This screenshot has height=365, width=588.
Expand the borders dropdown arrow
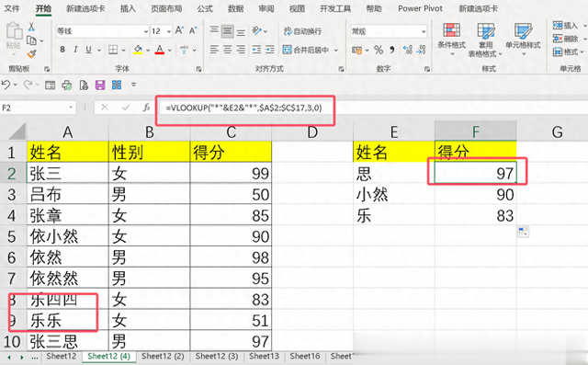123,50
